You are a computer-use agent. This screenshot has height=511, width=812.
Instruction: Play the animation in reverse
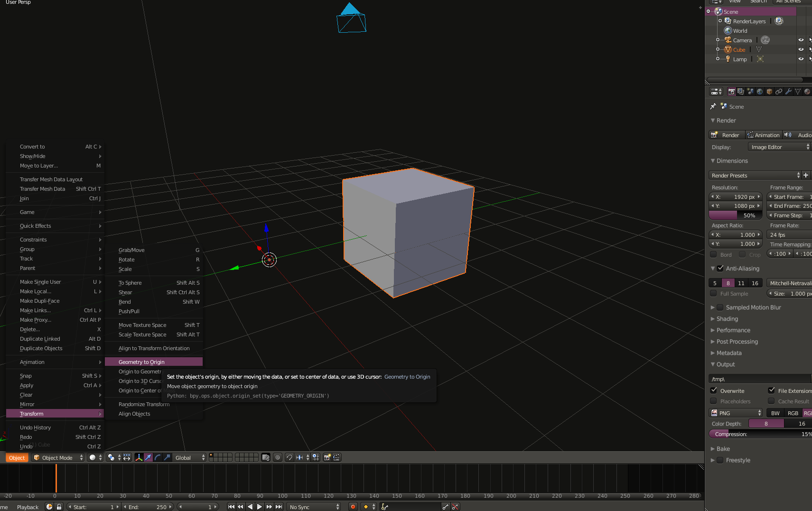250,507
